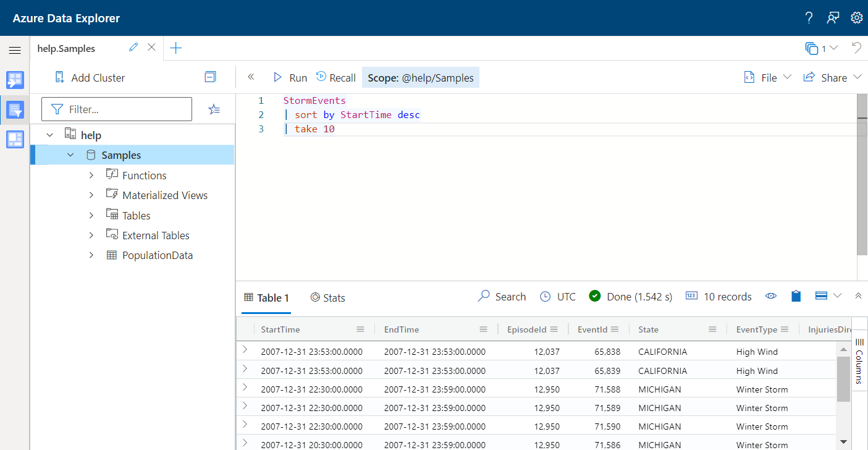
Task: Open the feedback icon in header
Action: [x=833, y=18]
